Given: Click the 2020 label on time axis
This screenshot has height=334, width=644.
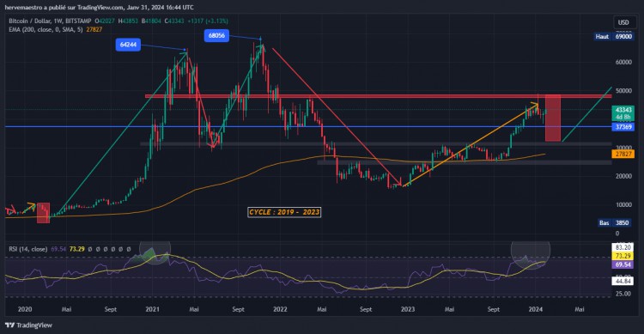Looking at the screenshot, I should (25, 309).
